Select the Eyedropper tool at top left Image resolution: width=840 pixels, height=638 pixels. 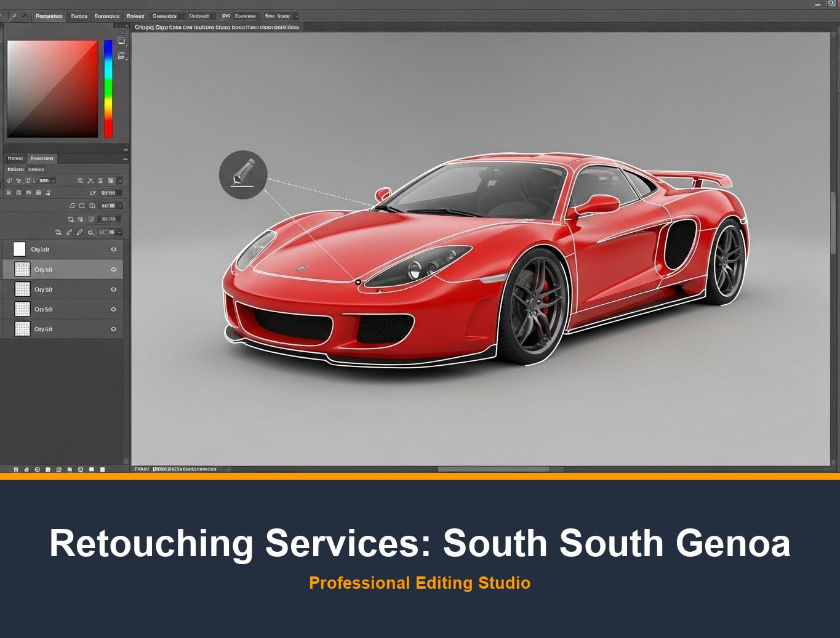tap(14, 15)
